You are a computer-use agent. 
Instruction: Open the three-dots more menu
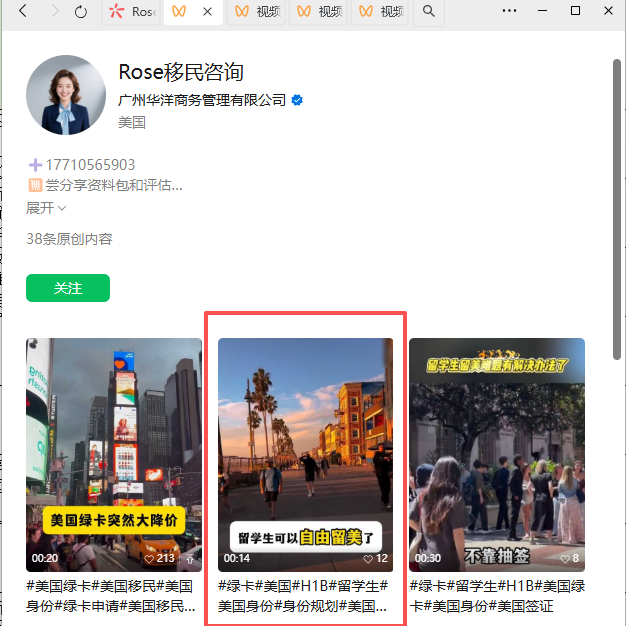click(x=509, y=11)
